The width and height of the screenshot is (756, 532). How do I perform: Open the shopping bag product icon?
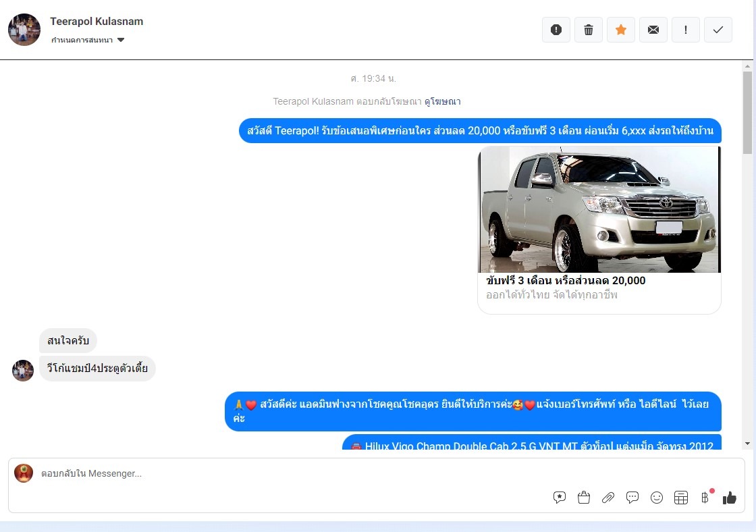(584, 498)
